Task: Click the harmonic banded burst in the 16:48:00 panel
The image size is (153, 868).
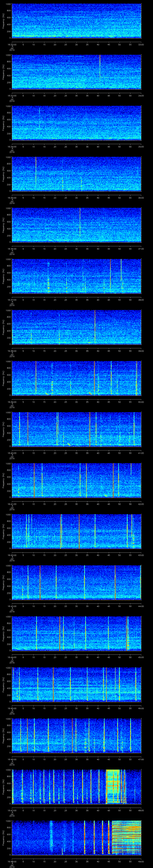Action: [x=126, y=838]
